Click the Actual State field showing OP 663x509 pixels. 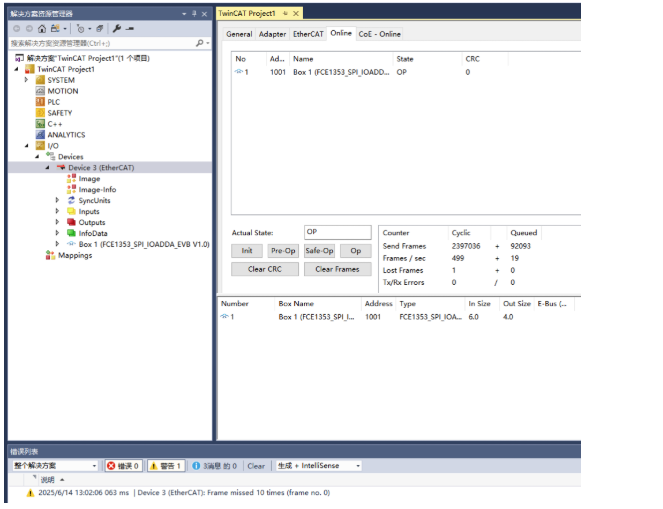[x=337, y=232]
